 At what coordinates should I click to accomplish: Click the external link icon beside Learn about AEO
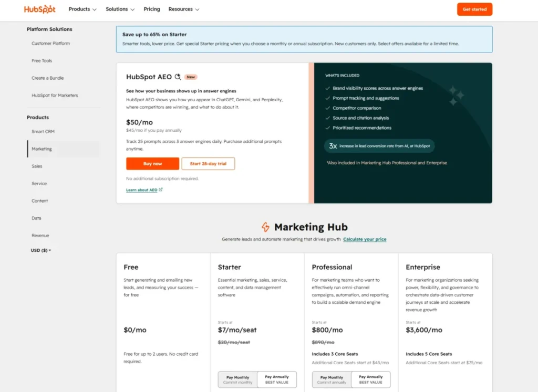coord(161,189)
